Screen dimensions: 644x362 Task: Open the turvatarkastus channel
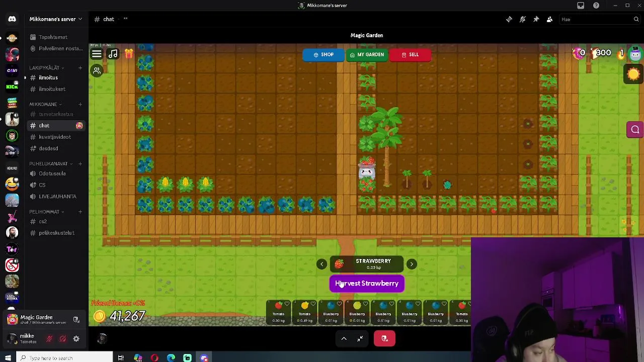56,114
